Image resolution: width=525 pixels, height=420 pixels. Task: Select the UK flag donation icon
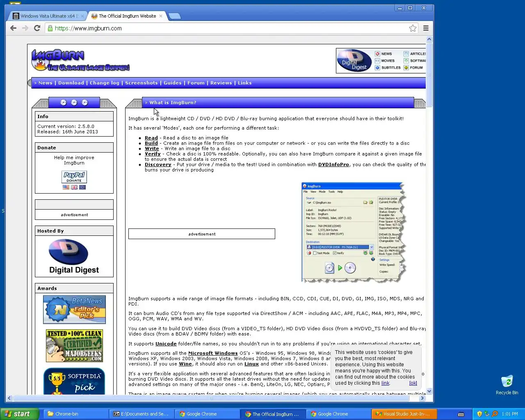[74, 187]
